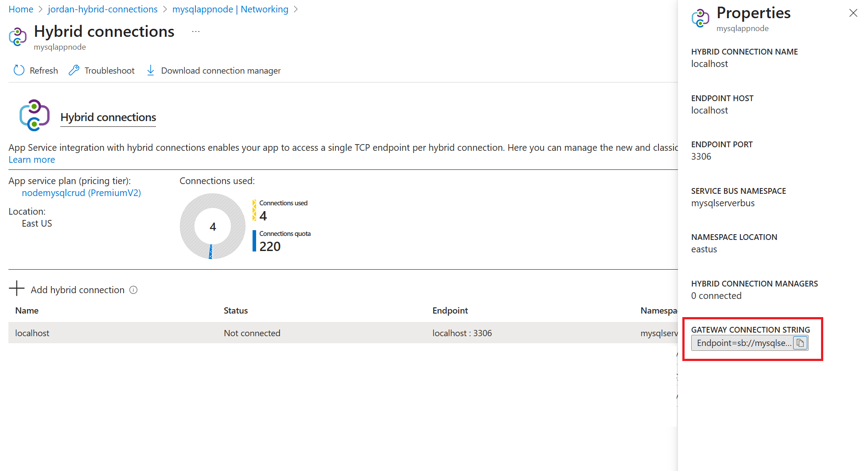Click the Download connection manager icon
The width and height of the screenshot is (868, 471).
tap(151, 70)
